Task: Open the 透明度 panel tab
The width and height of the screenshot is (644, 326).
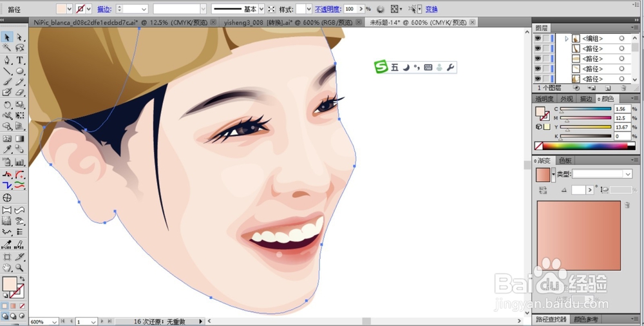Action: 545,99
